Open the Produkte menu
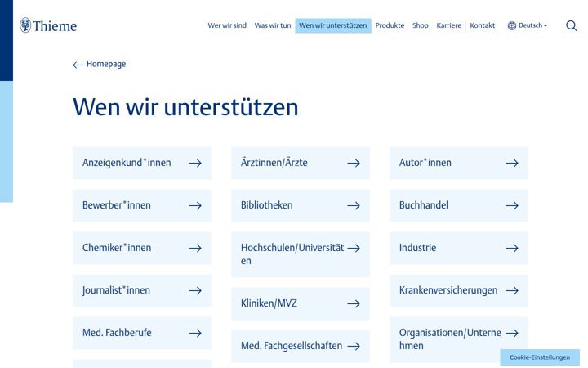Screen dimensions: 588x368 coord(390,25)
